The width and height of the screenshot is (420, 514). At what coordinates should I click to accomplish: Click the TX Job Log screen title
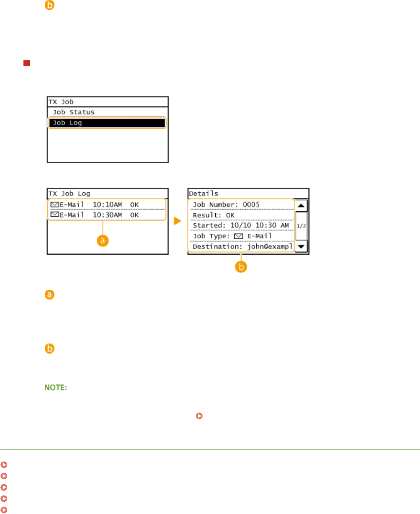(69, 194)
